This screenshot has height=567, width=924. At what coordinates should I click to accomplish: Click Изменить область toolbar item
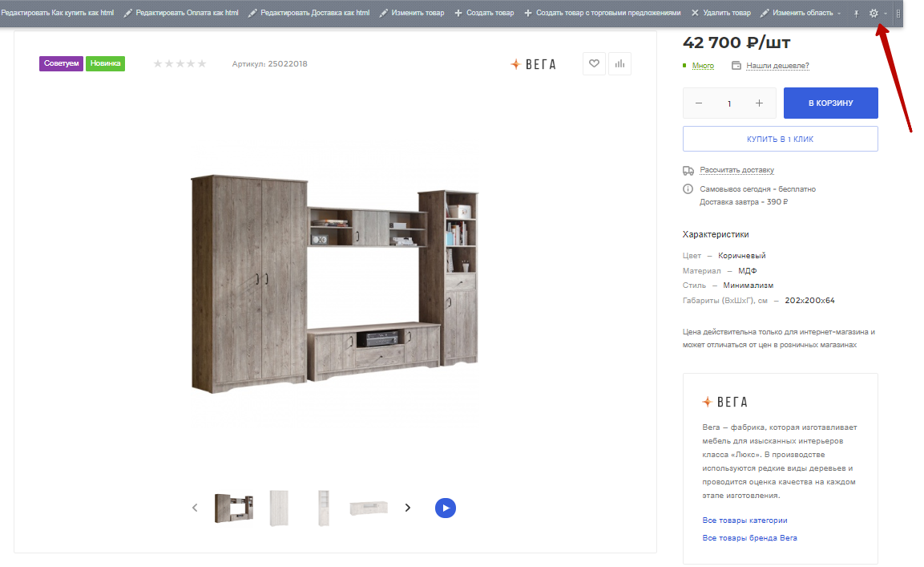coord(797,12)
